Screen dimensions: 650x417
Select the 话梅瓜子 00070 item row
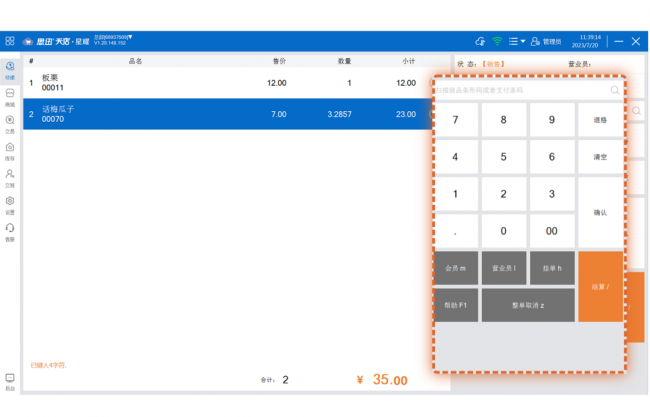tap(228, 114)
